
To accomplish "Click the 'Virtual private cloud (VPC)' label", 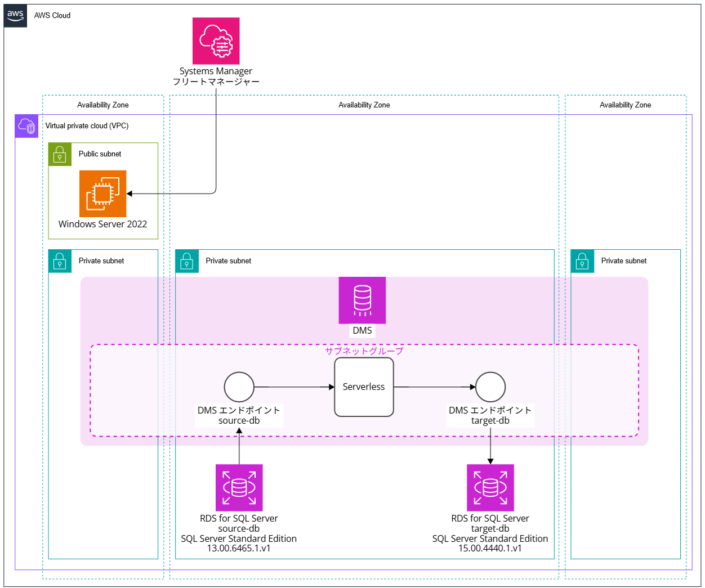I will (x=87, y=126).
